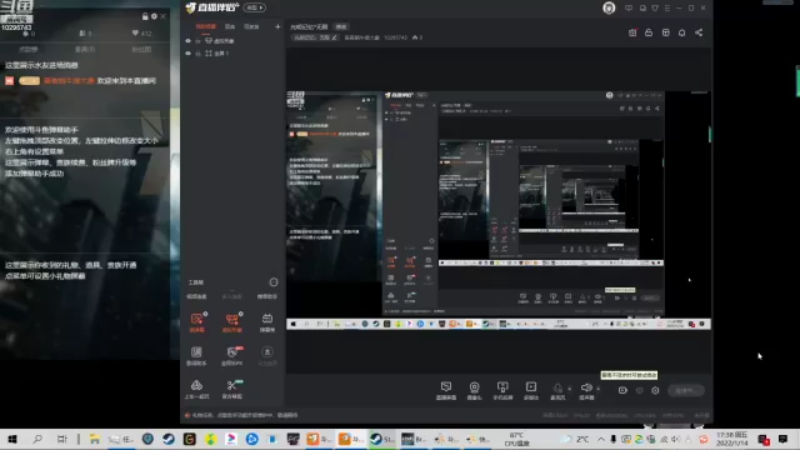
Task: Click the room number 10295743 in the info bar
Action: point(395,37)
